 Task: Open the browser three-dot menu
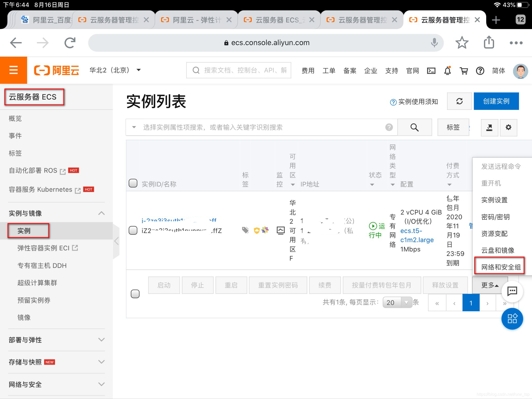click(516, 43)
